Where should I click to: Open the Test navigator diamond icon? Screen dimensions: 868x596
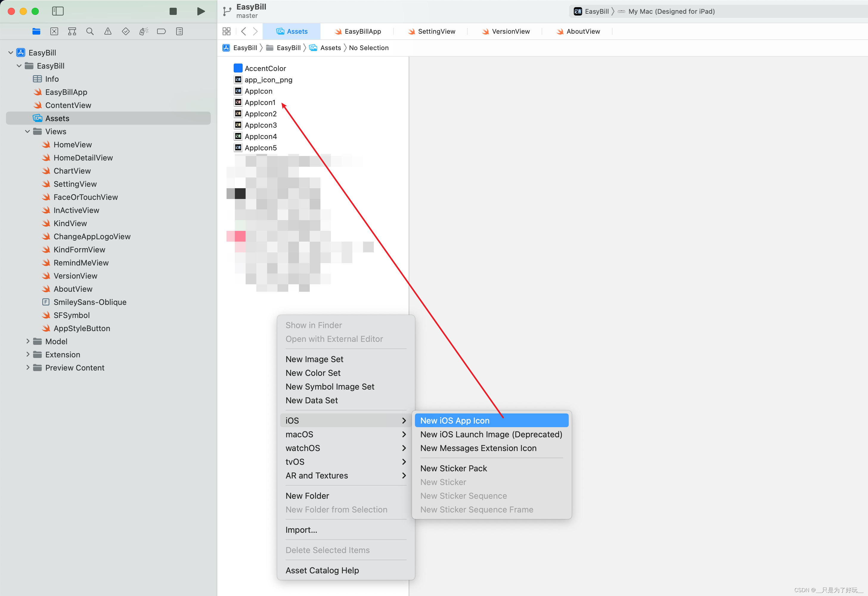point(126,31)
